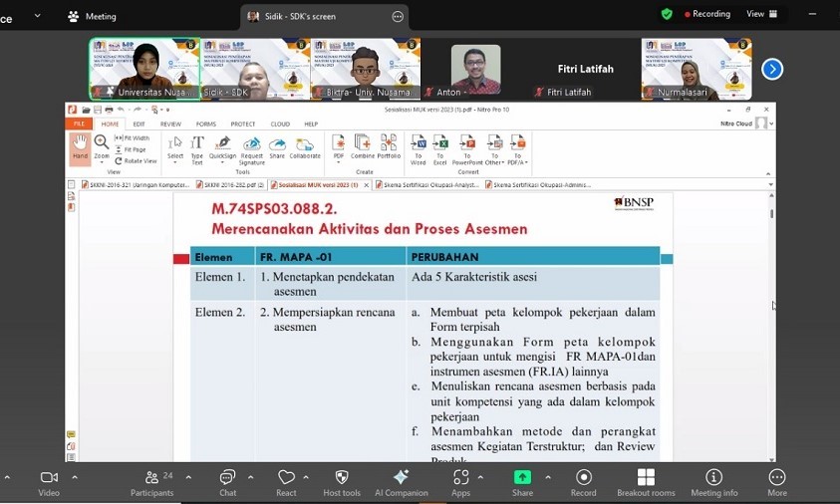Expand the document tabs list arrow

(x=770, y=185)
